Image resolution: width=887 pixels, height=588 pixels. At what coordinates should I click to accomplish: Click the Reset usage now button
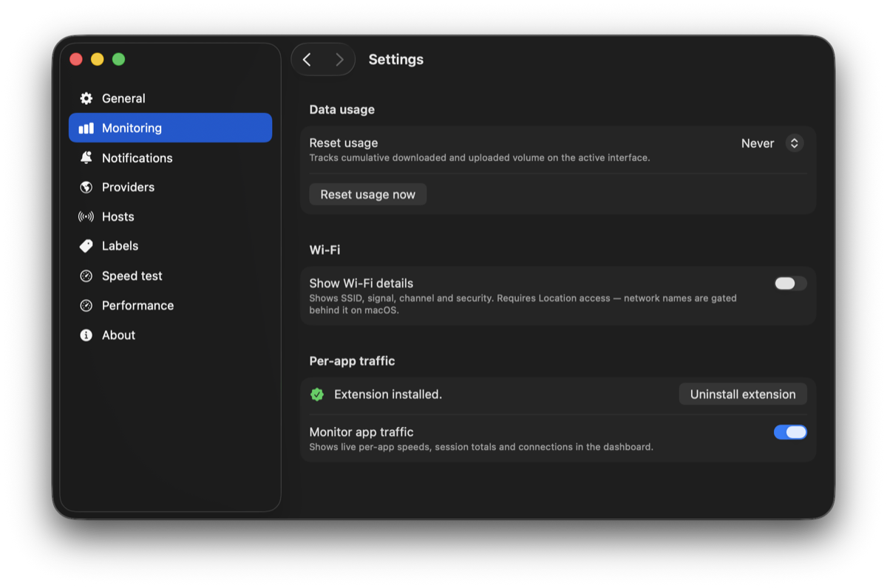pos(368,194)
